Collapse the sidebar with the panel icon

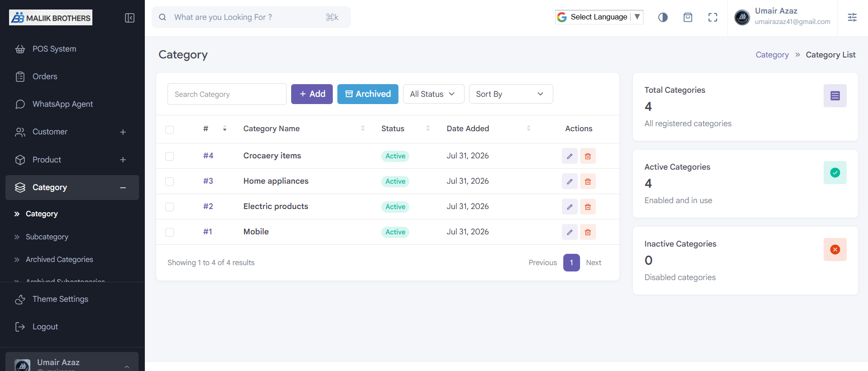pyautogui.click(x=129, y=18)
